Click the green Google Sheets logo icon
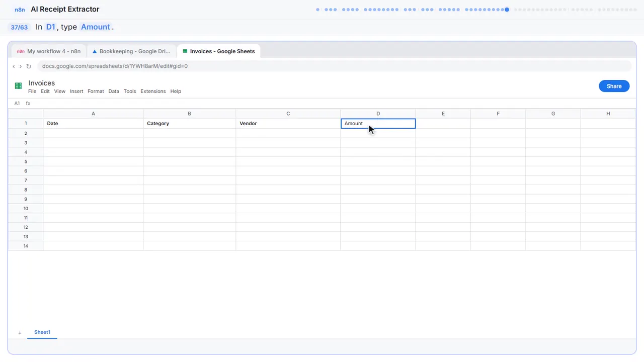Viewport: 644px width, 362px height. click(18, 86)
